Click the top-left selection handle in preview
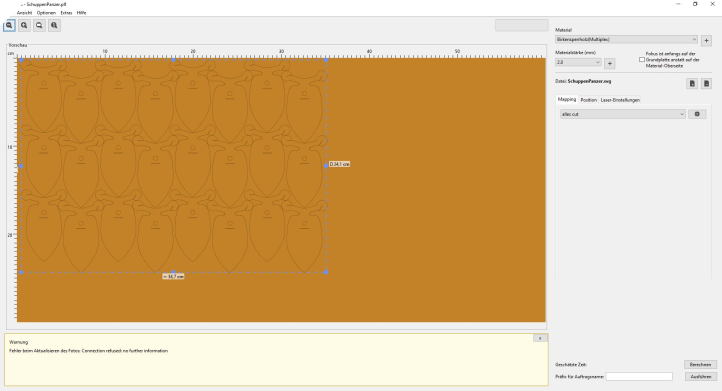 [21, 60]
